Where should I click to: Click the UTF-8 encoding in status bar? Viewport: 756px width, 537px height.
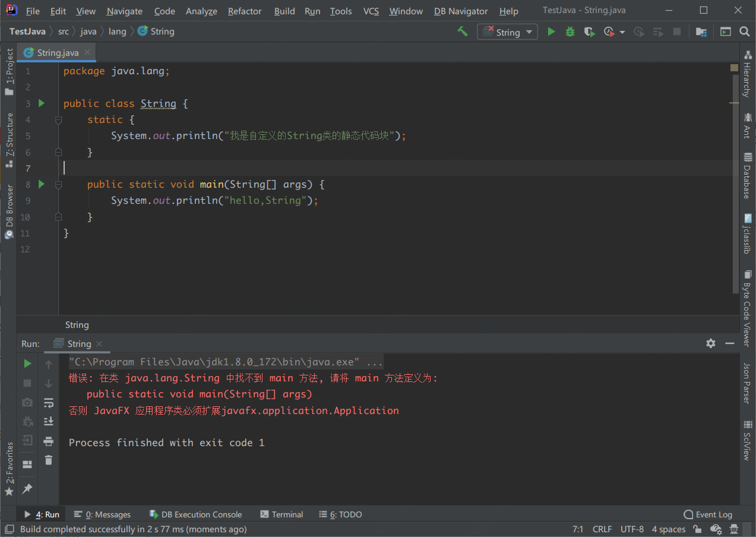[x=632, y=529]
